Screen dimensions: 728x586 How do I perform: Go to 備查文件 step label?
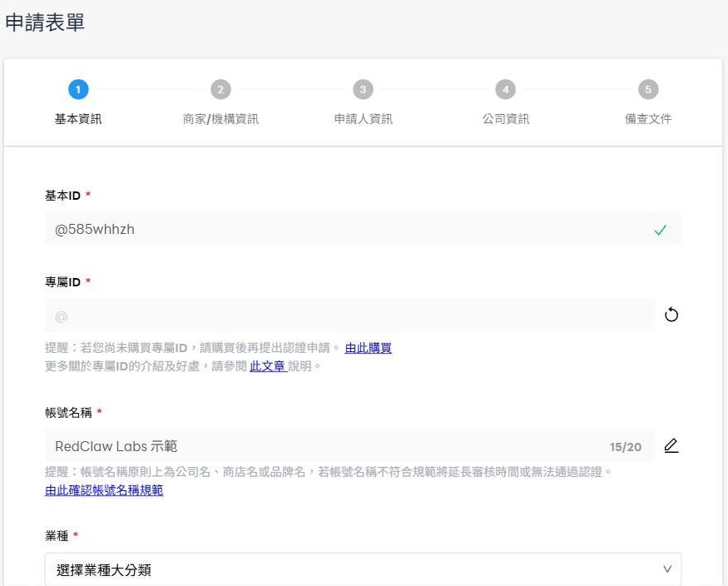(648, 119)
